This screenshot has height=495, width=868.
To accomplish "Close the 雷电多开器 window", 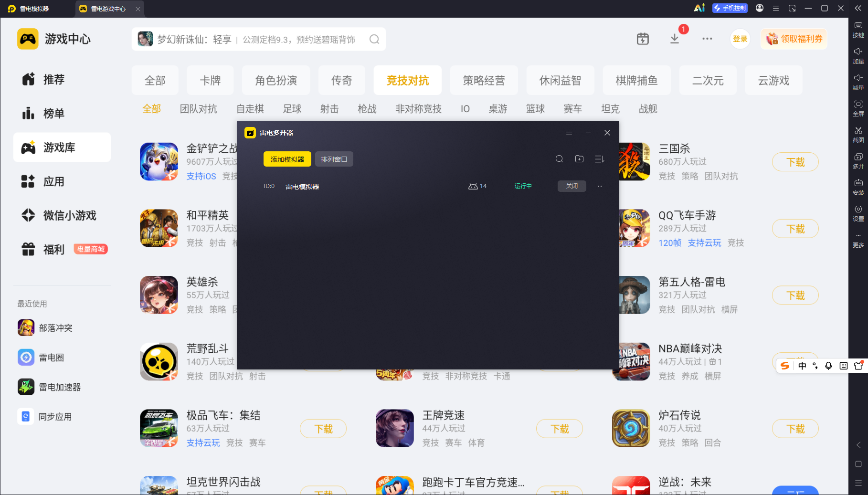I will [x=607, y=133].
